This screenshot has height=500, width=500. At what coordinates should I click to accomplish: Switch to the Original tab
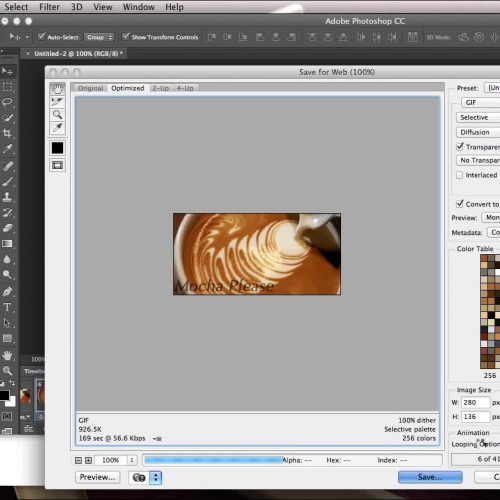pyautogui.click(x=90, y=88)
